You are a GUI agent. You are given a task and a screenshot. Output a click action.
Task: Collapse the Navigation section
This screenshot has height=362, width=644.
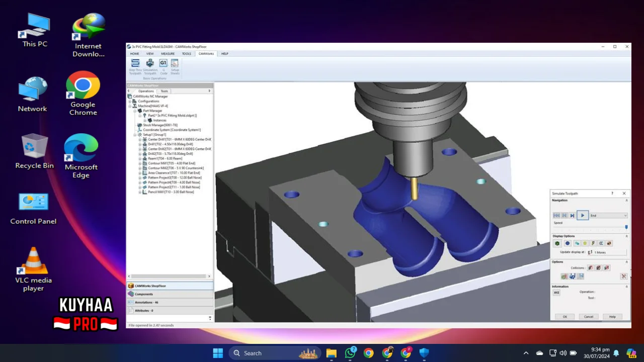(x=626, y=201)
